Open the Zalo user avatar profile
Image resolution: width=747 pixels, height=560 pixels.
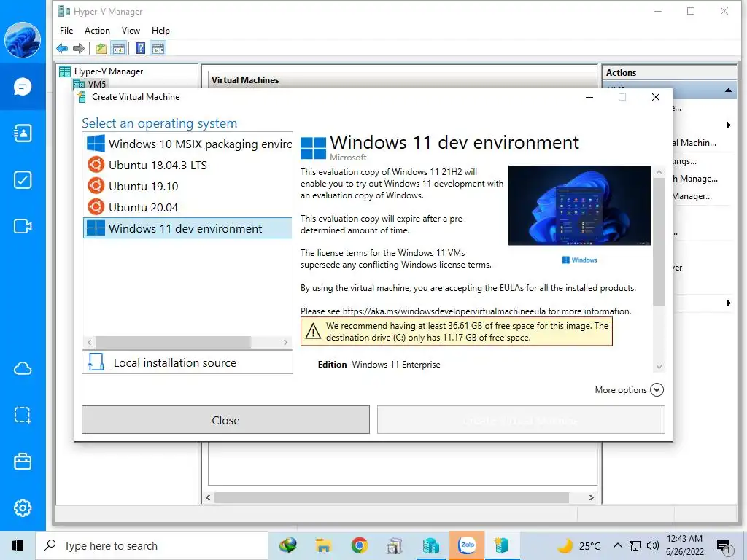click(23, 40)
